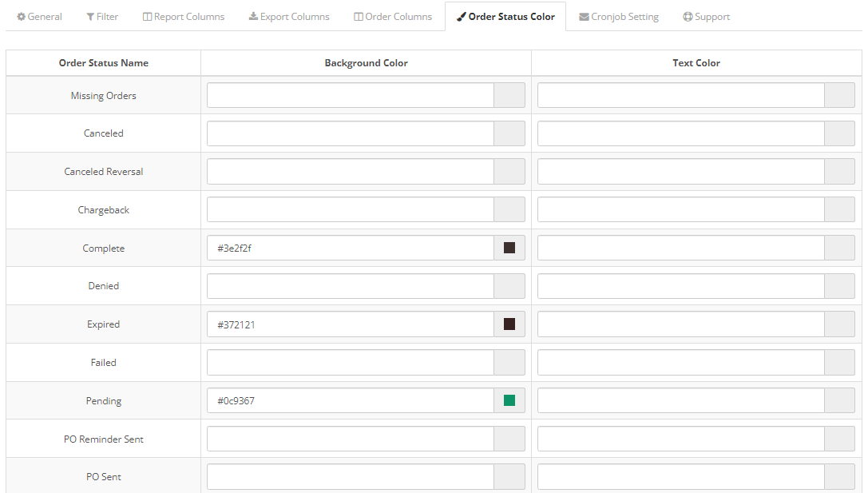The image size is (868, 493).
Task: Open PO Sent background color picker
Action: tap(509, 477)
